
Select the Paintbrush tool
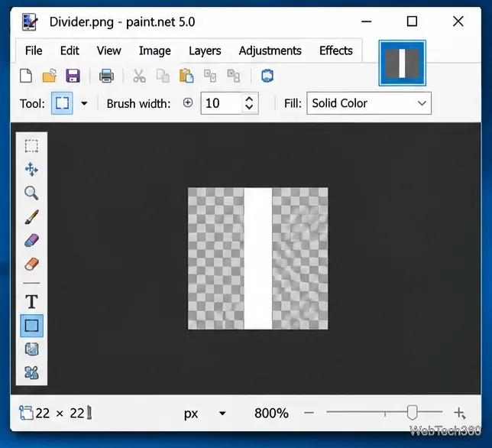tap(31, 217)
